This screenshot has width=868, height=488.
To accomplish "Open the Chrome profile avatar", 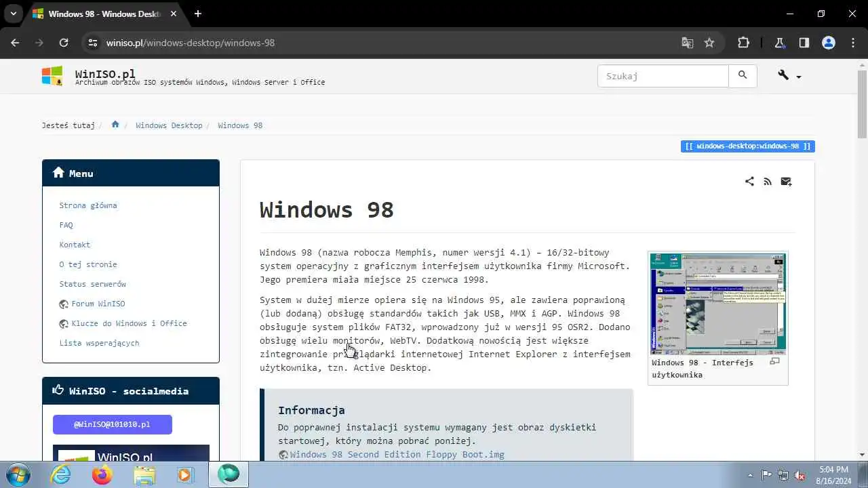I will pyautogui.click(x=829, y=43).
